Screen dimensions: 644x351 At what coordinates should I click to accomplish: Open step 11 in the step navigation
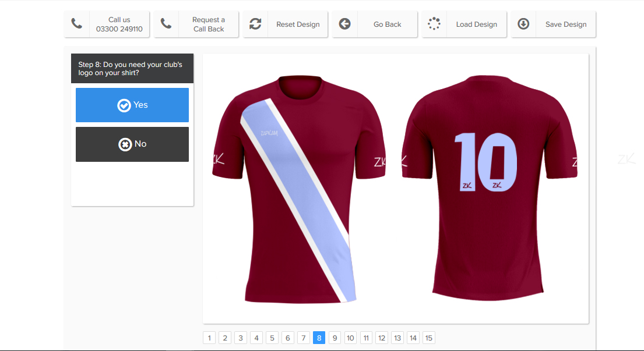[366, 338]
